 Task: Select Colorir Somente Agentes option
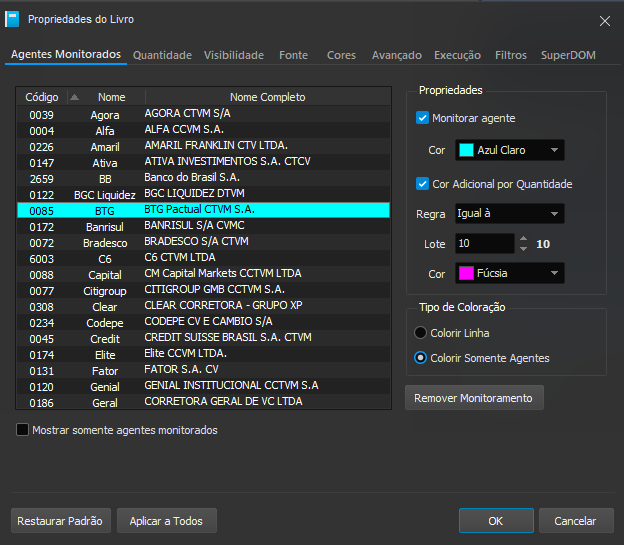click(x=420, y=358)
